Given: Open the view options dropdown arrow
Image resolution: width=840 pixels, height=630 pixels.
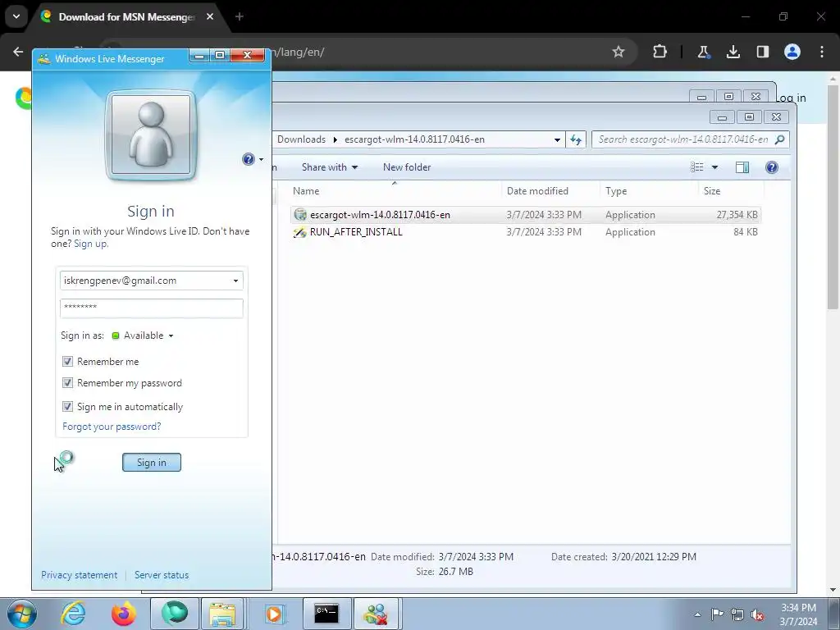Looking at the screenshot, I should click(714, 167).
